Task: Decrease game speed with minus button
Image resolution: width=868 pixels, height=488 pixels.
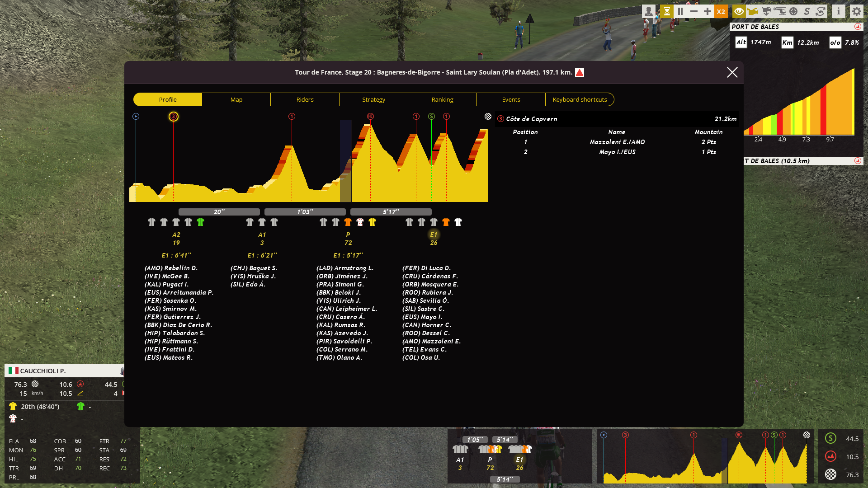Action: (694, 12)
